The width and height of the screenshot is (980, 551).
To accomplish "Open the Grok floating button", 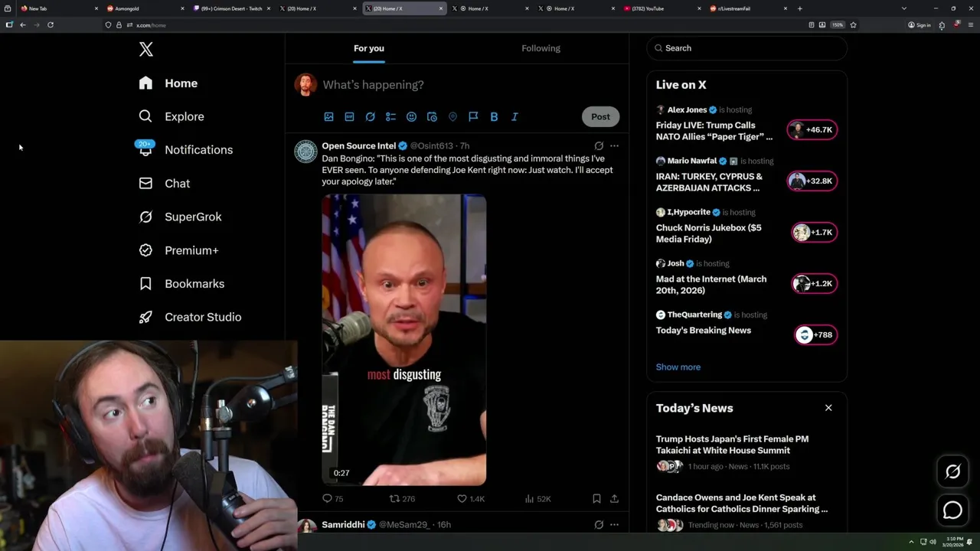I will (953, 472).
